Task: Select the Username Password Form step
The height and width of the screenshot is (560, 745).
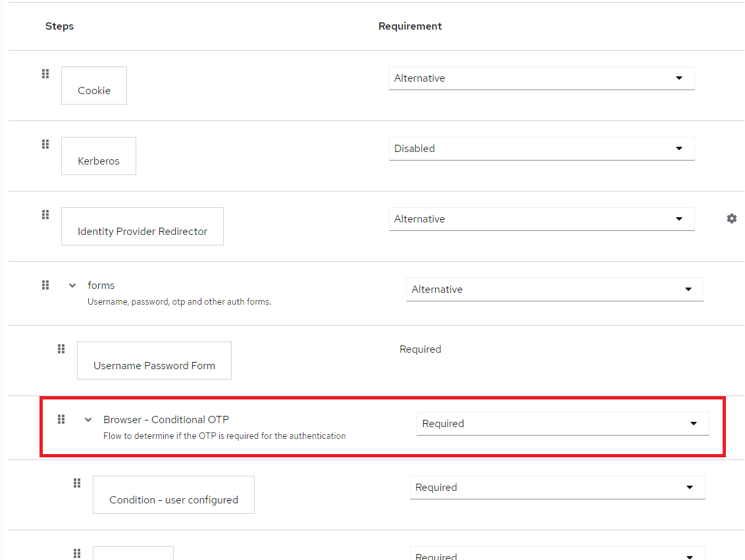Action: (x=154, y=360)
